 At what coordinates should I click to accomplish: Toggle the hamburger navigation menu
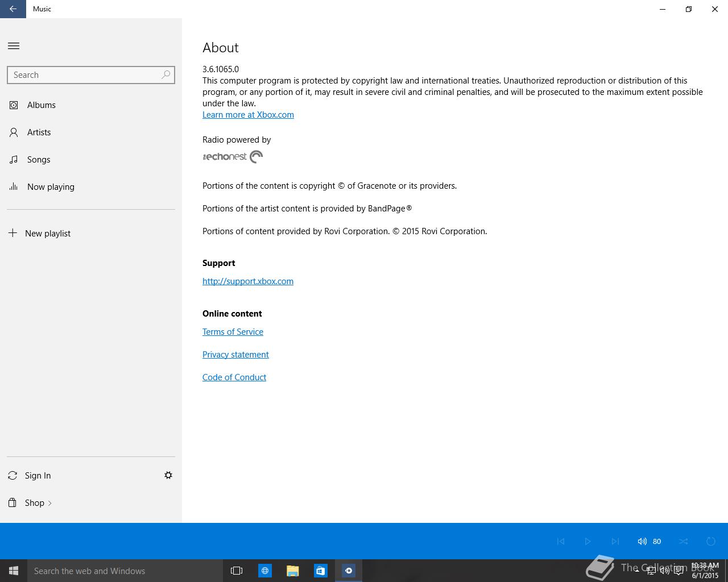(x=14, y=46)
